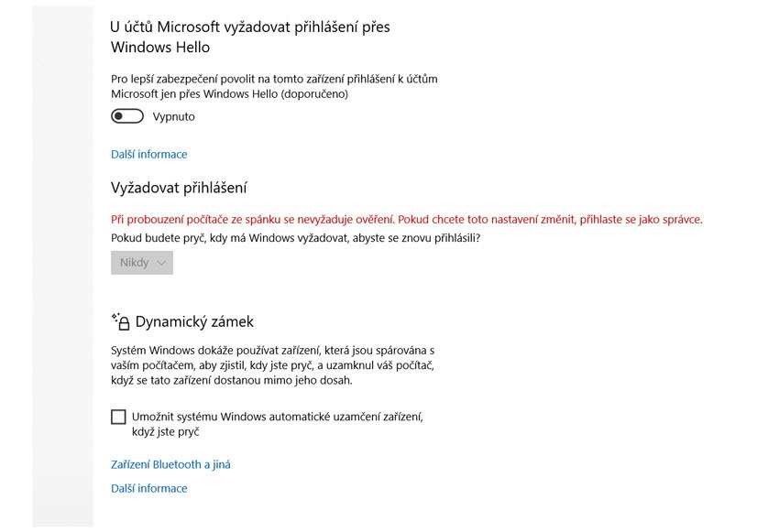Image resolution: width=779 pixels, height=532 pixels.
Task: Toggle the Windows Hello sign-in switch
Action: (x=127, y=116)
